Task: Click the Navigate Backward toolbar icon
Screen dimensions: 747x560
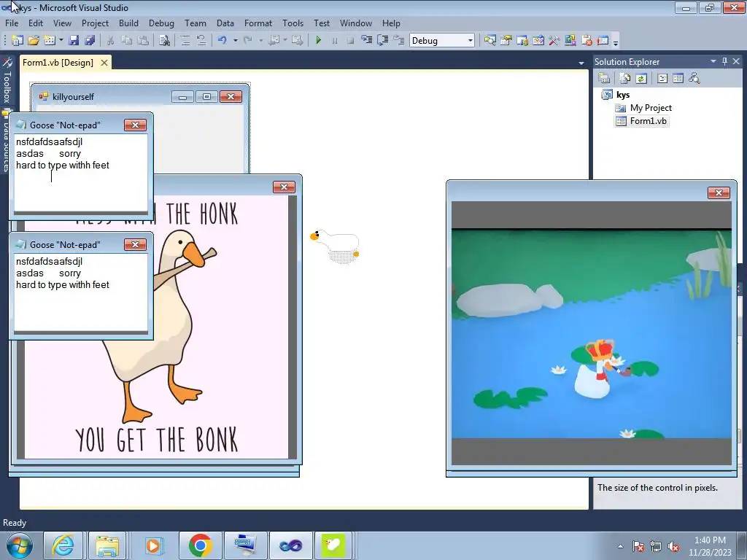Action: pos(274,41)
